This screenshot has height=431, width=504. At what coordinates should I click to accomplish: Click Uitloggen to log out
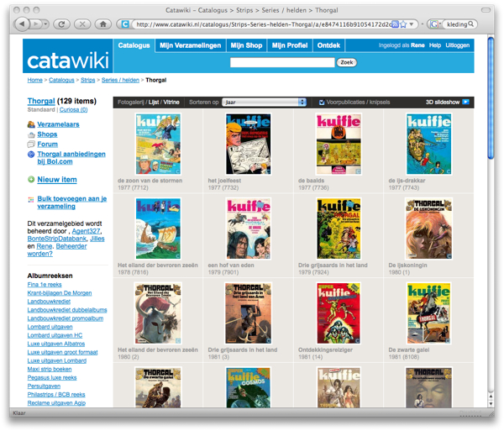pyautogui.click(x=458, y=45)
